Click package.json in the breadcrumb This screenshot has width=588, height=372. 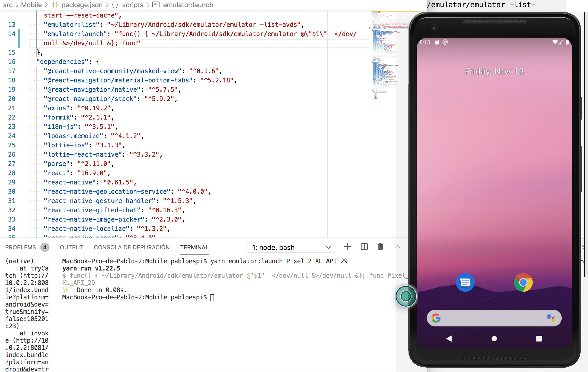tap(82, 5)
